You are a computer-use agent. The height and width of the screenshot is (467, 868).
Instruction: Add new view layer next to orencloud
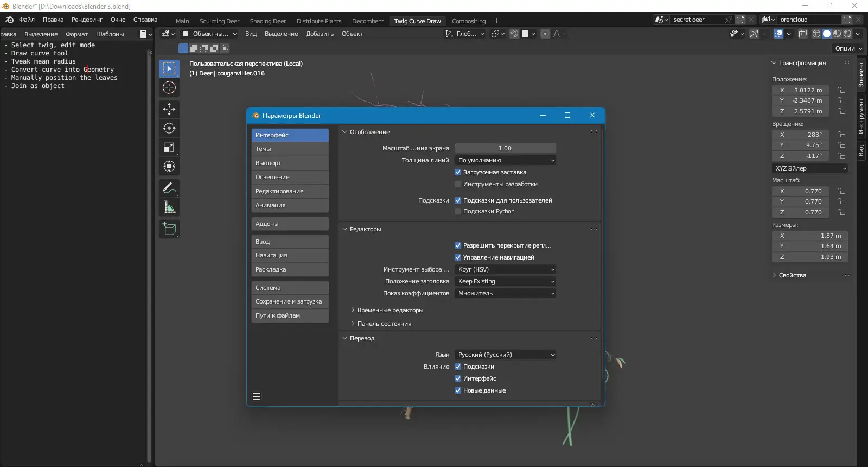point(847,20)
